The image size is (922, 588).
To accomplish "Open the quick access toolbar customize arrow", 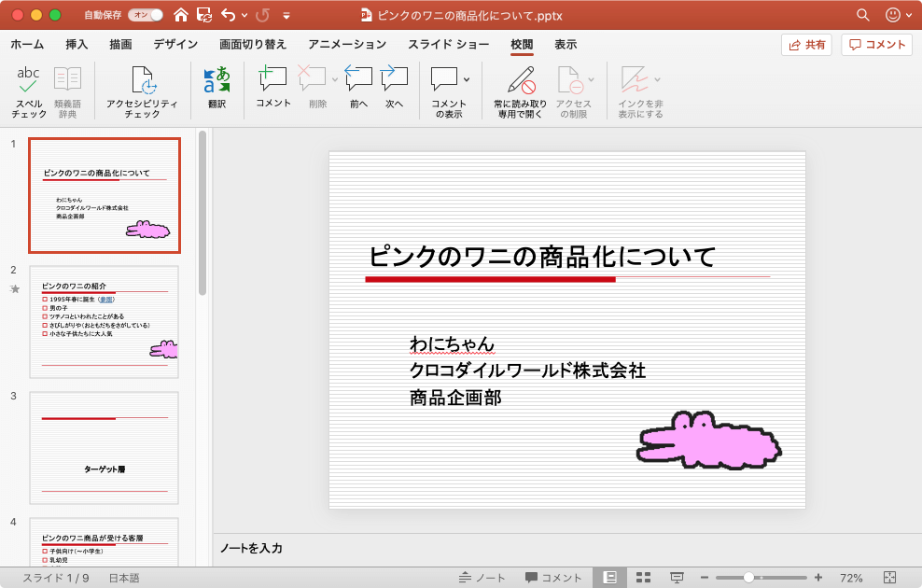I will (x=286, y=16).
